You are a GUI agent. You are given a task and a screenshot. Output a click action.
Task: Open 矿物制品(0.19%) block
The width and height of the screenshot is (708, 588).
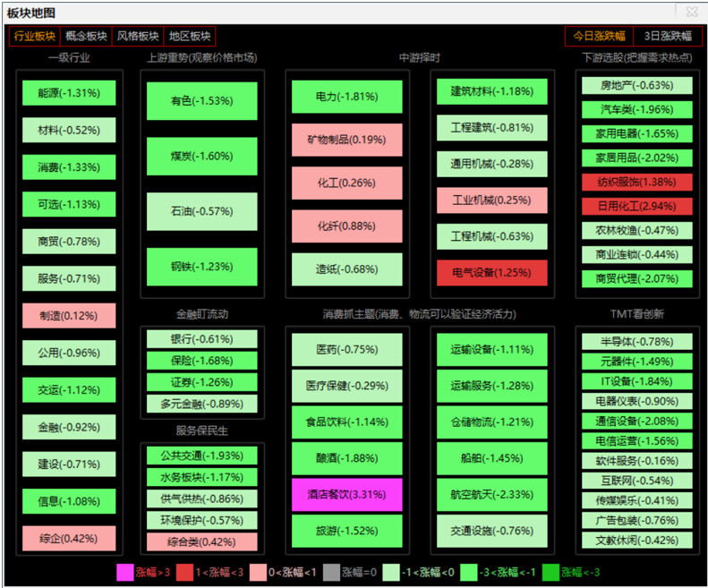pyautogui.click(x=346, y=140)
